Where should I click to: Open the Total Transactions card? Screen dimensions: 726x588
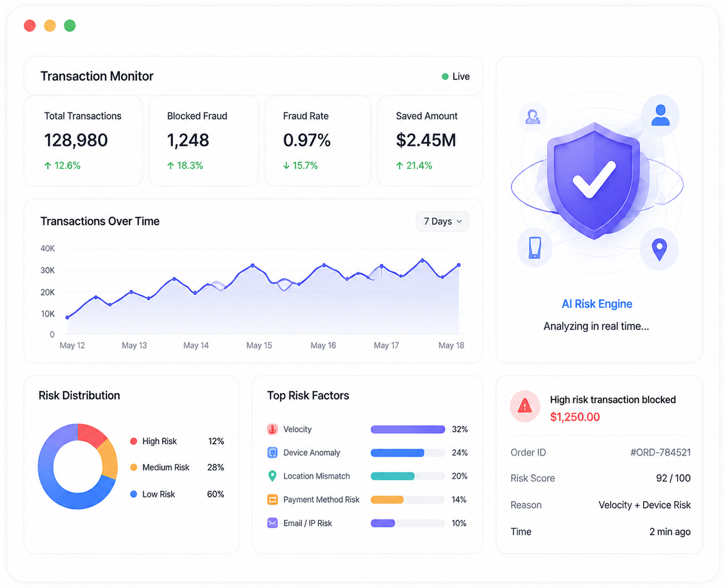click(83, 141)
